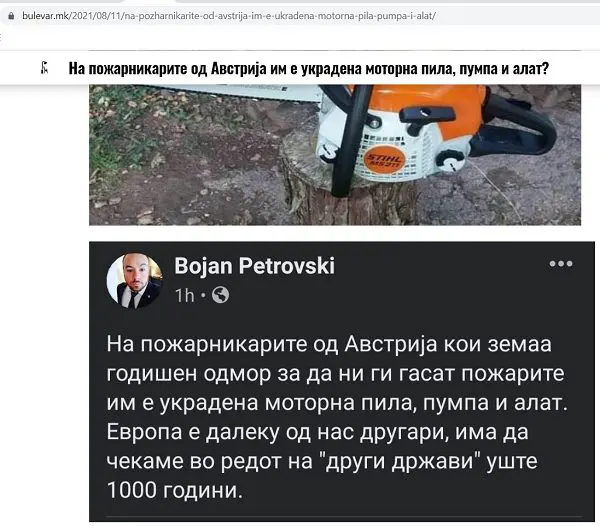Click Bojan Petrovski's profile picture
Image resolution: width=600 pixels, height=526 pixels.
(134, 281)
